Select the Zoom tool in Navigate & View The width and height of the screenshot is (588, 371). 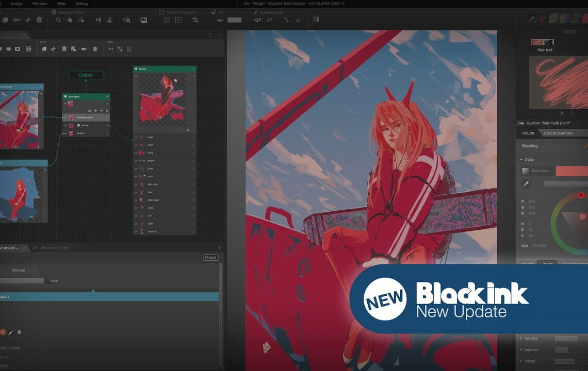[x=58, y=20]
